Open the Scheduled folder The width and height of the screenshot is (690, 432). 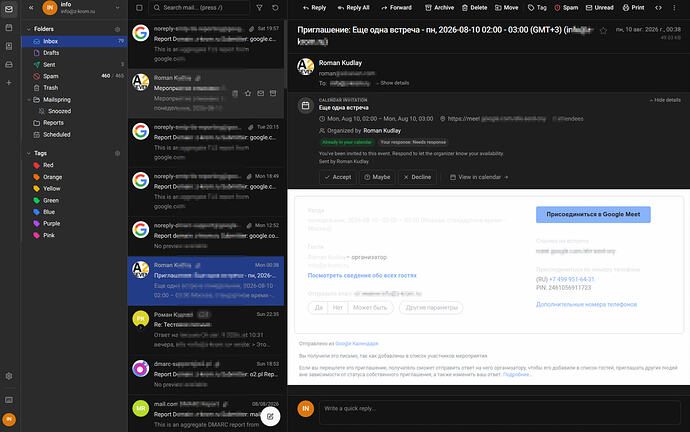pyautogui.click(x=74, y=135)
